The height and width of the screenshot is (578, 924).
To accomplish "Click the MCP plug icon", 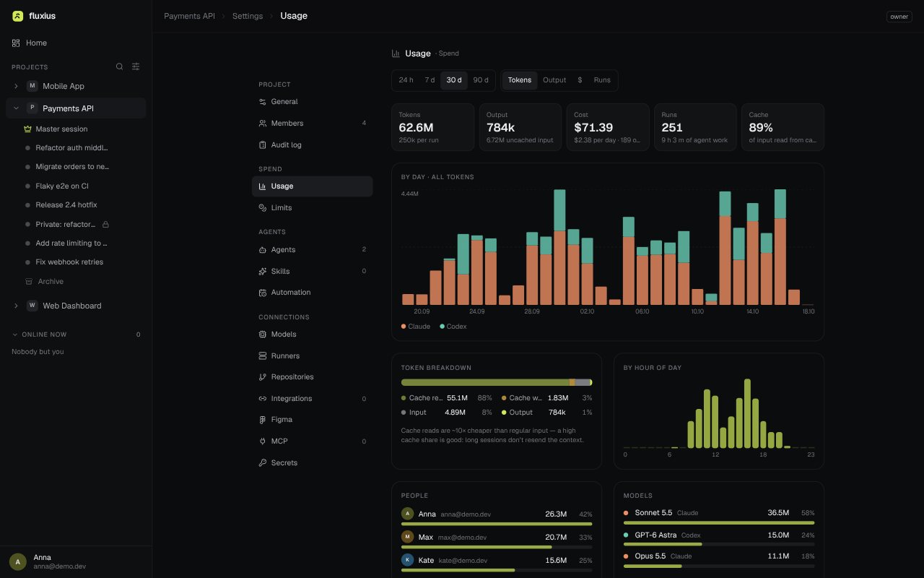I will tap(263, 441).
